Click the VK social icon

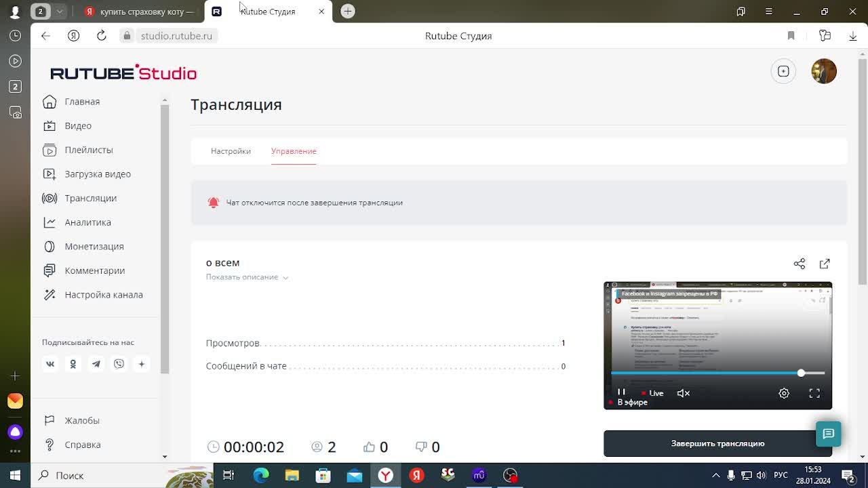pos(50,364)
